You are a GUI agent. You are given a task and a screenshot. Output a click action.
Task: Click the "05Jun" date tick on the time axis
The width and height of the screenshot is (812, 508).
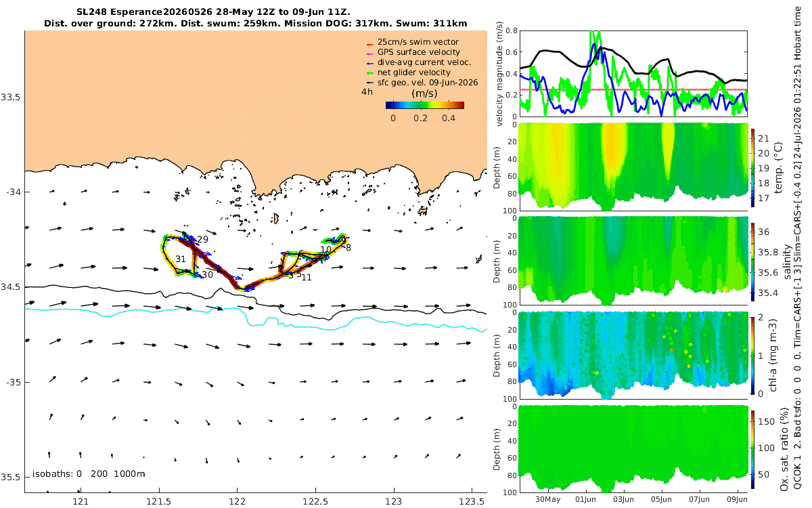(x=662, y=500)
